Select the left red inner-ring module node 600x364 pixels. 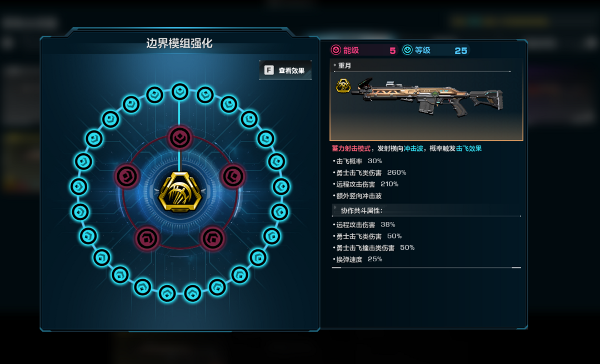tap(127, 176)
